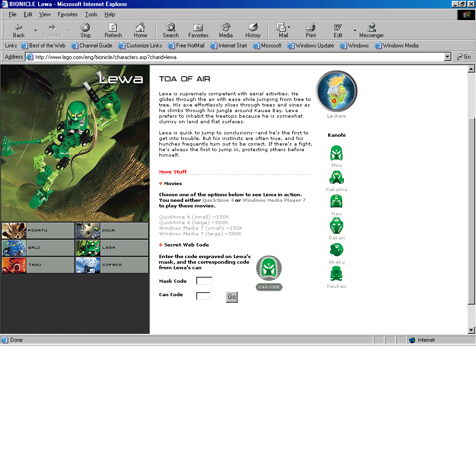476x465 pixels.
Task: Click the Miru Kanohi mask icon
Action: click(337, 153)
